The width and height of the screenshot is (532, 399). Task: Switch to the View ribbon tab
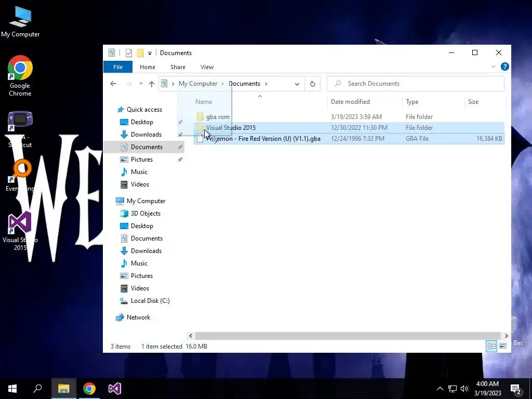click(207, 67)
